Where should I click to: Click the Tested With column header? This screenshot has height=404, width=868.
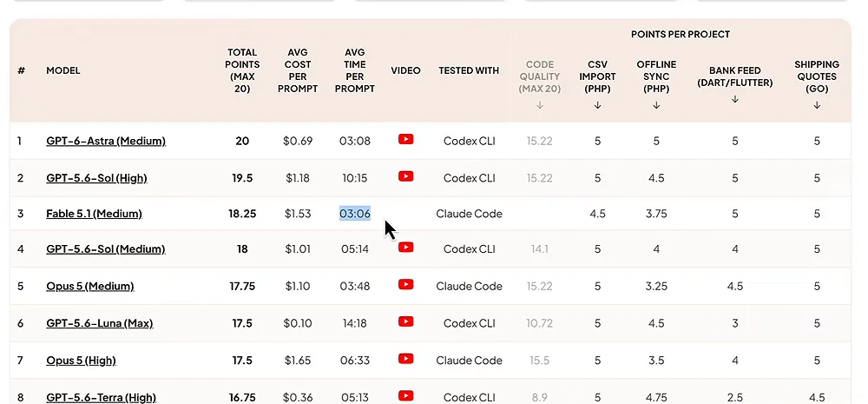coord(469,70)
